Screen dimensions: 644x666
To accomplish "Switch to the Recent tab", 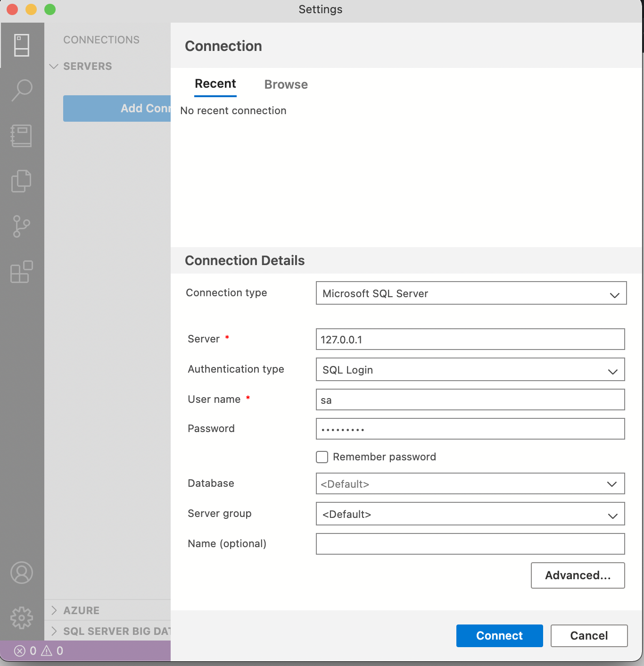I will point(215,84).
